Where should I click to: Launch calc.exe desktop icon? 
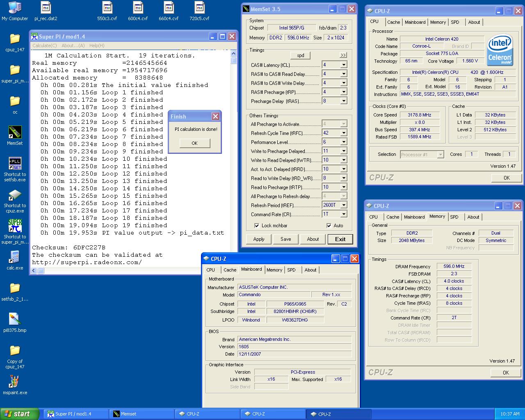coord(15,260)
